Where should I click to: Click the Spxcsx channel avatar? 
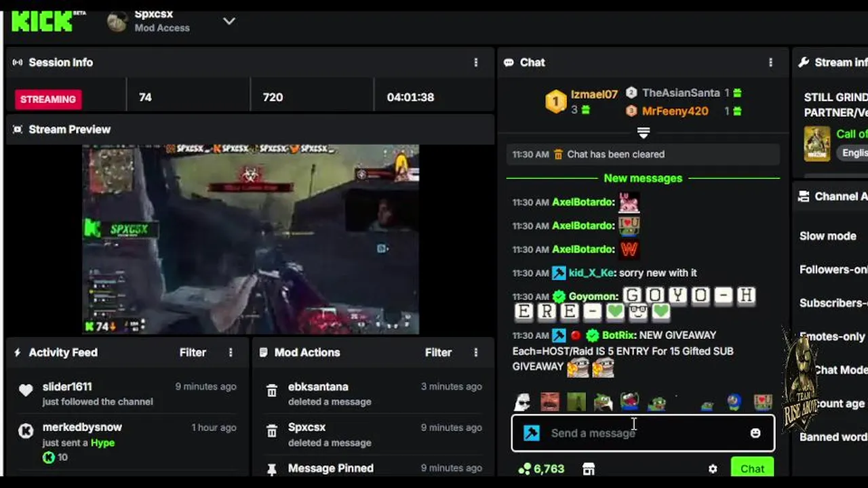click(117, 22)
